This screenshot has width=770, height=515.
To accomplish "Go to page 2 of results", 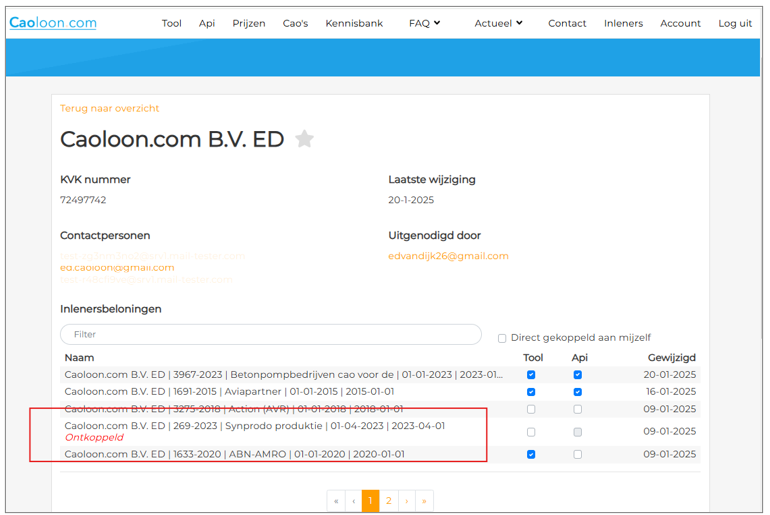I will click(x=388, y=500).
